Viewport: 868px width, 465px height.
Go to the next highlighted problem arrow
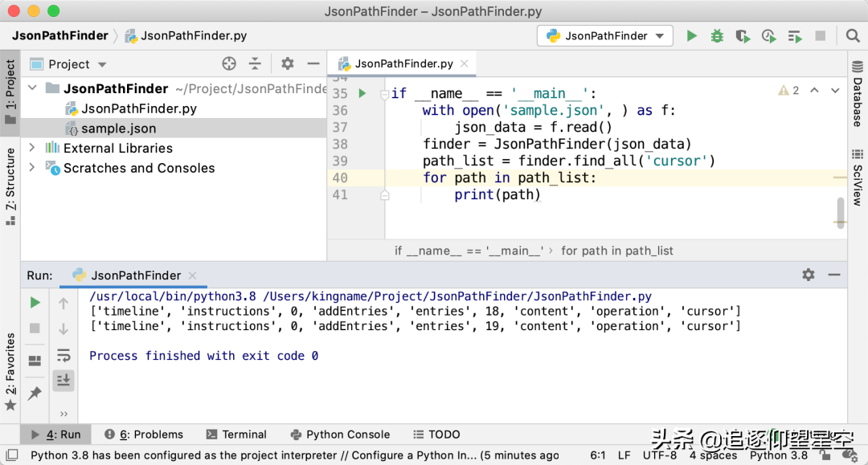click(x=835, y=90)
